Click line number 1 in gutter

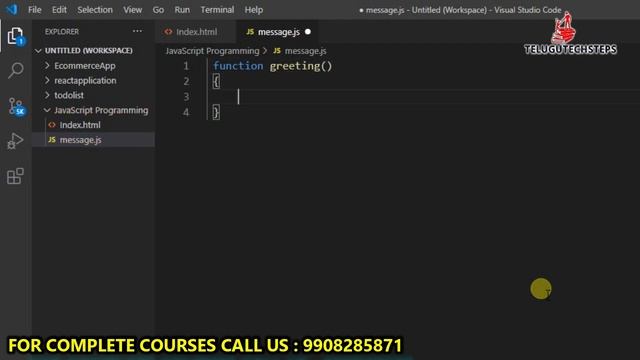tap(186, 66)
